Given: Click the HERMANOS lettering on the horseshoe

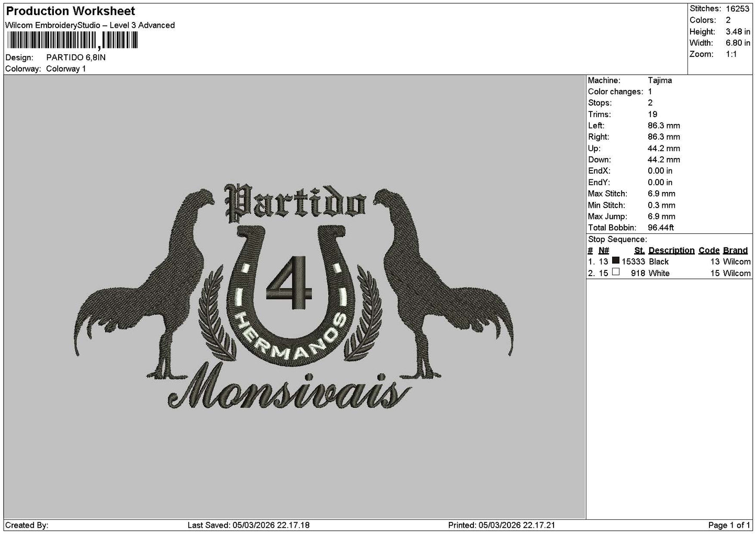Looking at the screenshot, I should pyautogui.click(x=290, y=337).
